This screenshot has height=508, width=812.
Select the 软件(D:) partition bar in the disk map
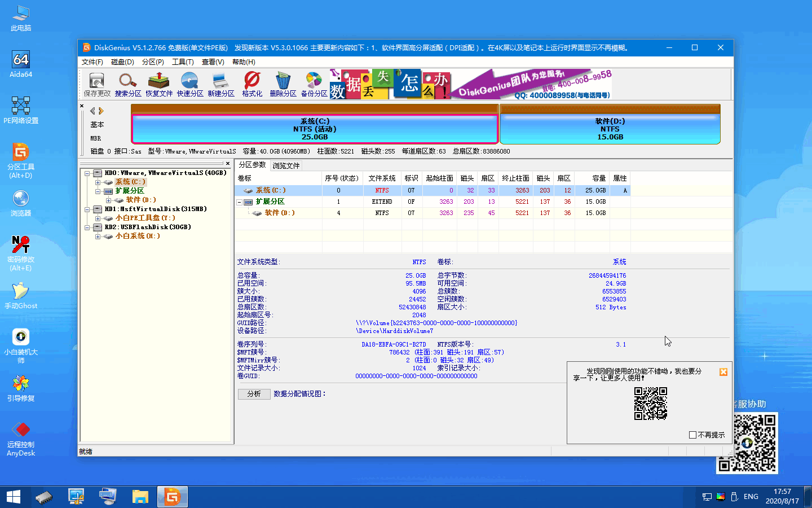click(x=610, y=129)
